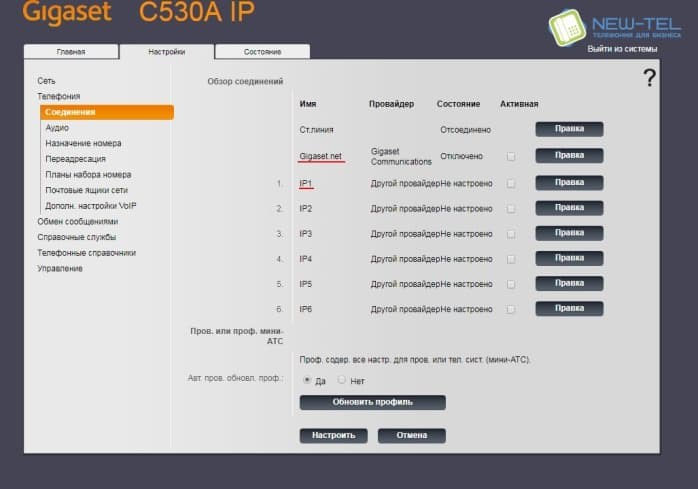Select Соединения in the sidebar
Image resolution: width=698 pixels, height=489 pixels.
107,112
